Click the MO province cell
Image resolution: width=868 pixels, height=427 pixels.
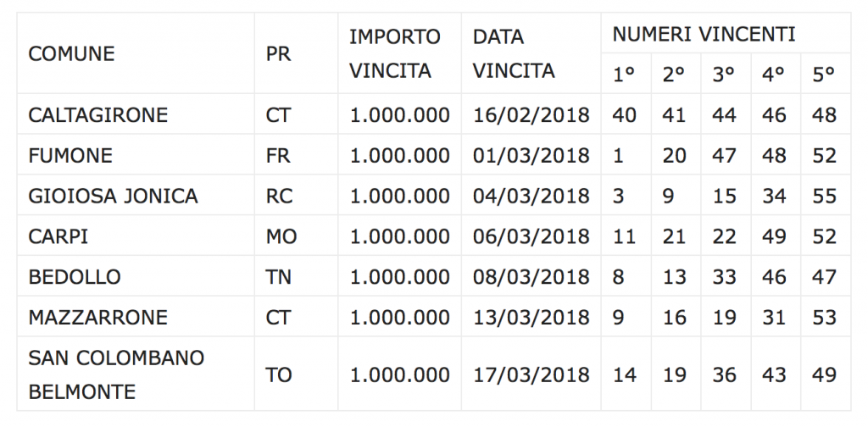[281, 236]
